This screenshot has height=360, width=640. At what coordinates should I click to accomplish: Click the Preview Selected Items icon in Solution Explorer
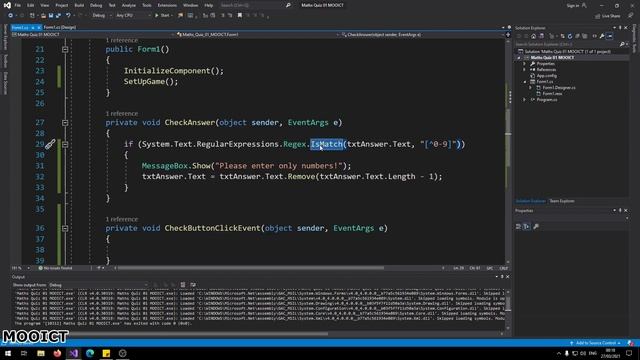click(609, 36)
